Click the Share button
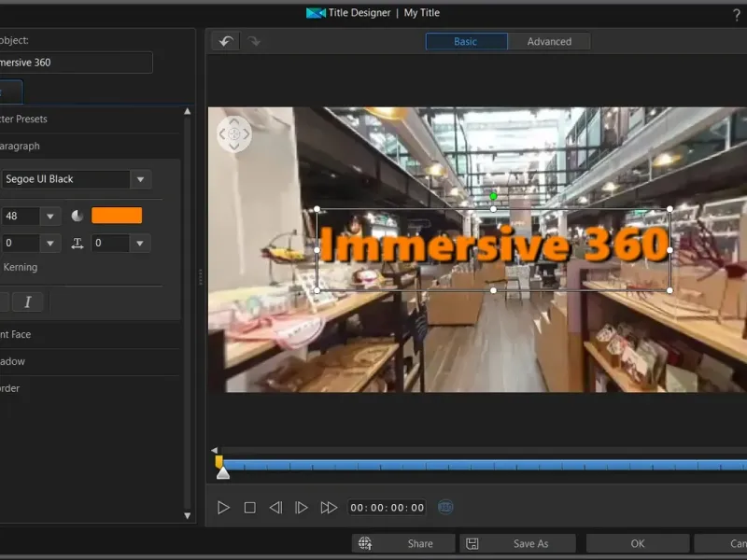Screen dimensions: 747x560 (x=404, y=543)
